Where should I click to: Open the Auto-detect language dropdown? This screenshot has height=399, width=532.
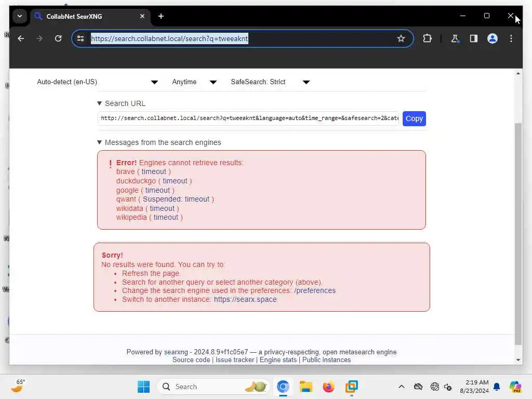tap(97, 82)
